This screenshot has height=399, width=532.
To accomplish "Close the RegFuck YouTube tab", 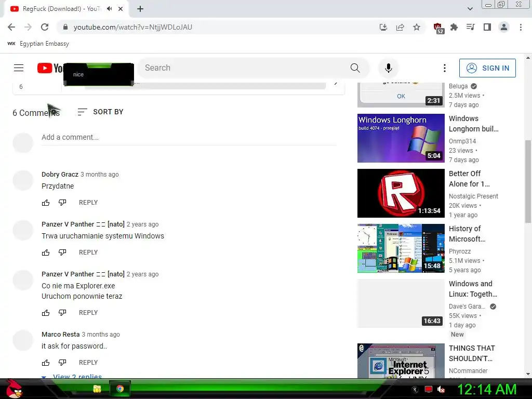I will [121, 9].
